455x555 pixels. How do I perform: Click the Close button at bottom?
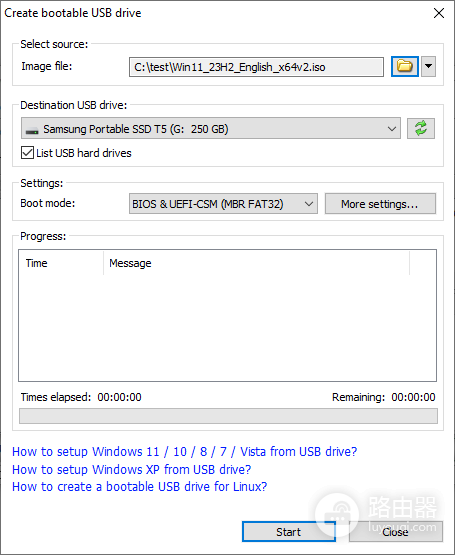396,532
